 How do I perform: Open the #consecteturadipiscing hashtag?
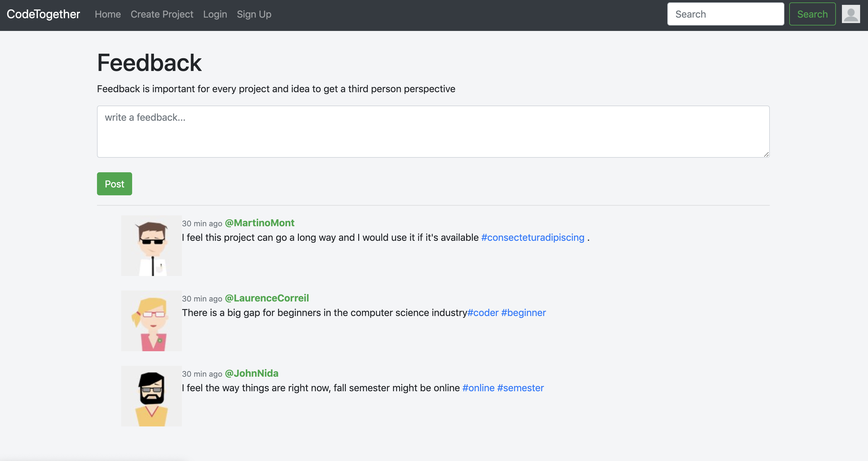(533, 237)
